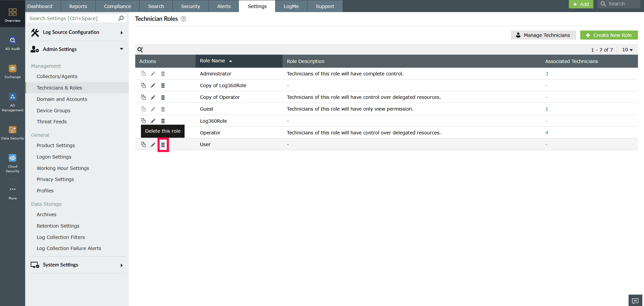Viewport: 644px width, 306px height.
Task: Open the feedback chat icon bottom right
Action: pyautogui.click(x=635, y=300)
